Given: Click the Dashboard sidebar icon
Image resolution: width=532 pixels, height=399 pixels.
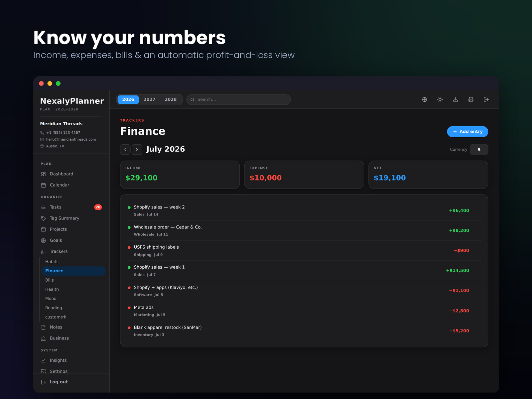Looking at the screenshot, I should click(43, 174).
